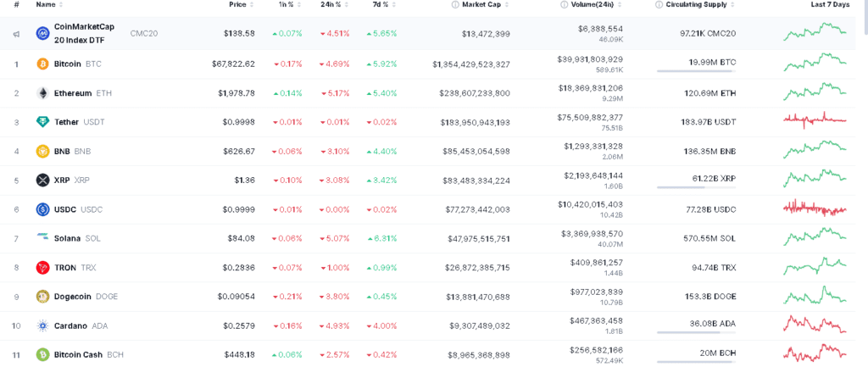Click Bitcoin price $67,822.62
Screen dimensions: 868x367
(233, 64)
